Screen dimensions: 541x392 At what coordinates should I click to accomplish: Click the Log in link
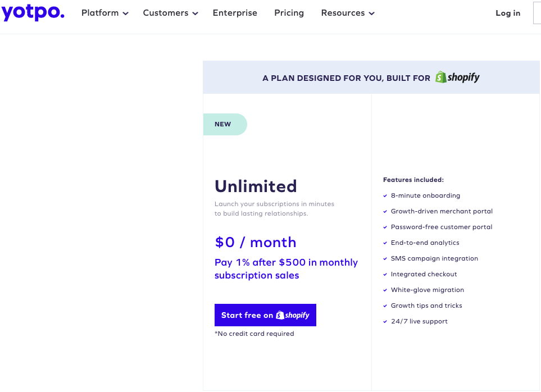[x=507, y=13]
